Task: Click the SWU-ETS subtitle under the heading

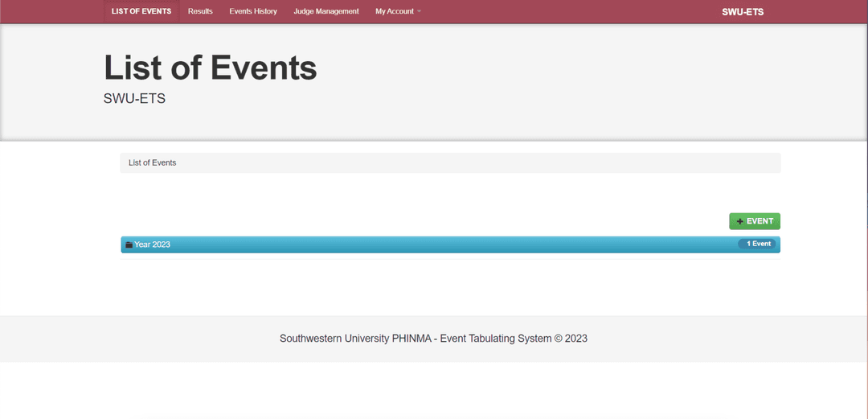Action: click(134, 99)
